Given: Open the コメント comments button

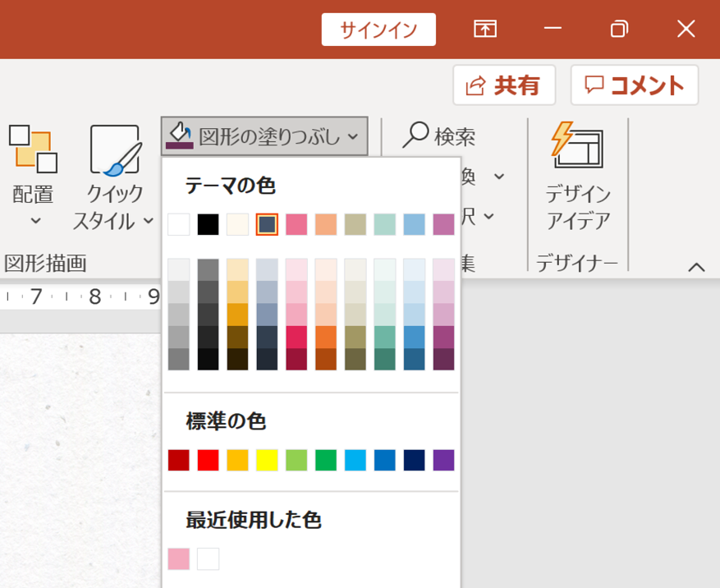Looking at the screenshot, I should point(635,85).
